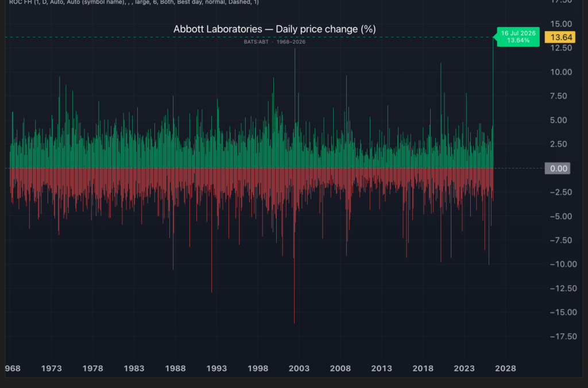Click the 10.00 price scale value
The height and width of the screenshot is (388, 588).
click(561, 72)
